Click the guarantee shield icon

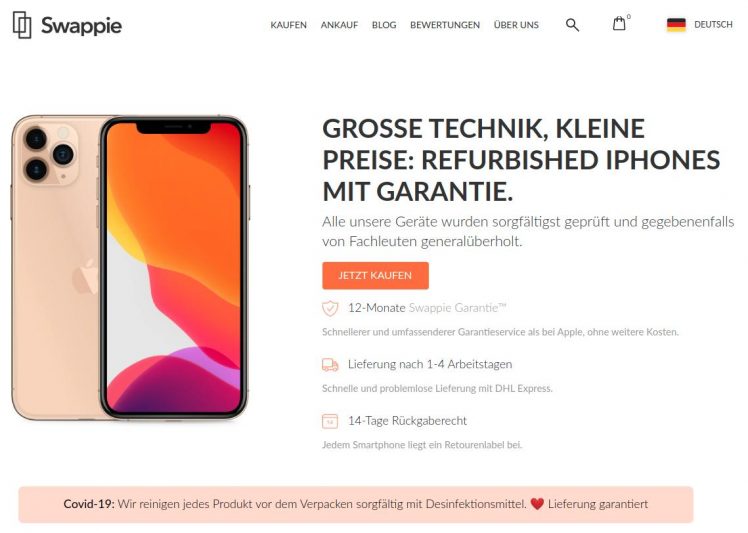(x=330, y=308)
